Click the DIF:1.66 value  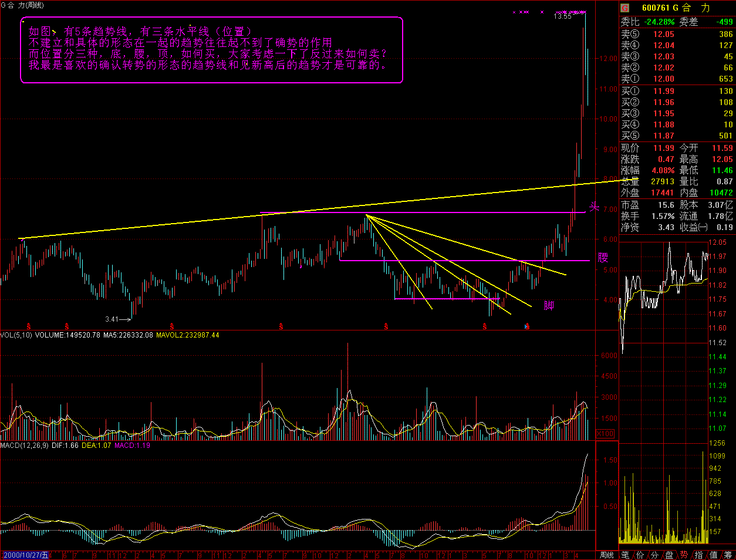point(65,446)
